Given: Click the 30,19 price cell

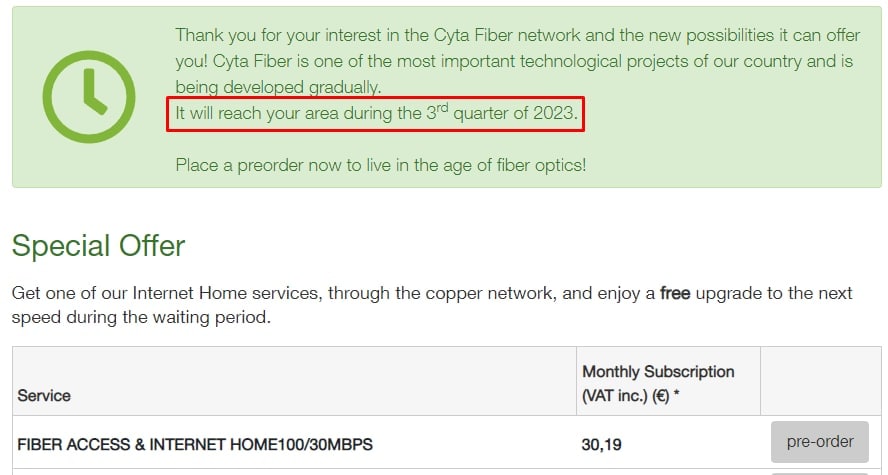Looking at the screenshot, I should point(602,444).
